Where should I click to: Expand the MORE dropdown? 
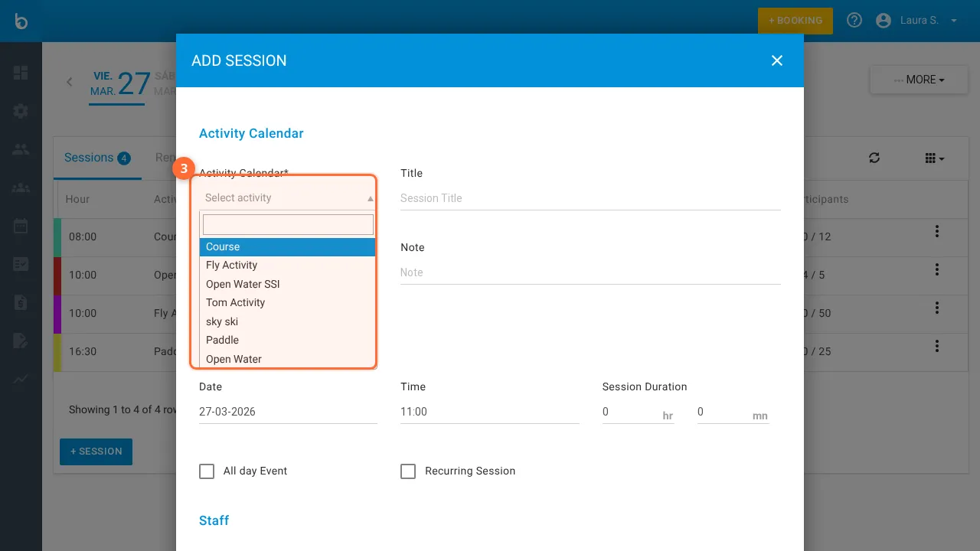tap(919, 79)
